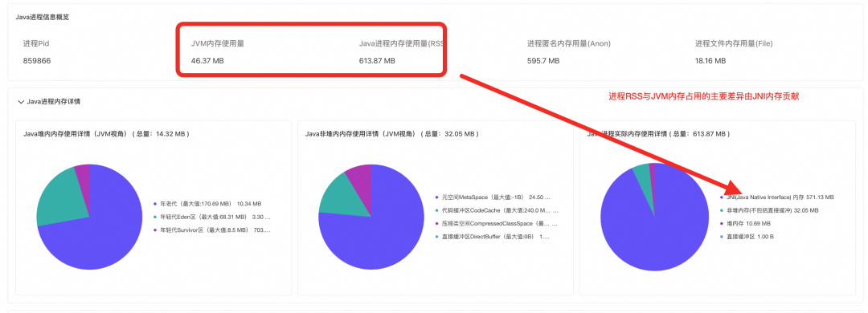Click the RSS value 613.87 MB in overview
Screen dimensions: 868x313
point(377,61)
